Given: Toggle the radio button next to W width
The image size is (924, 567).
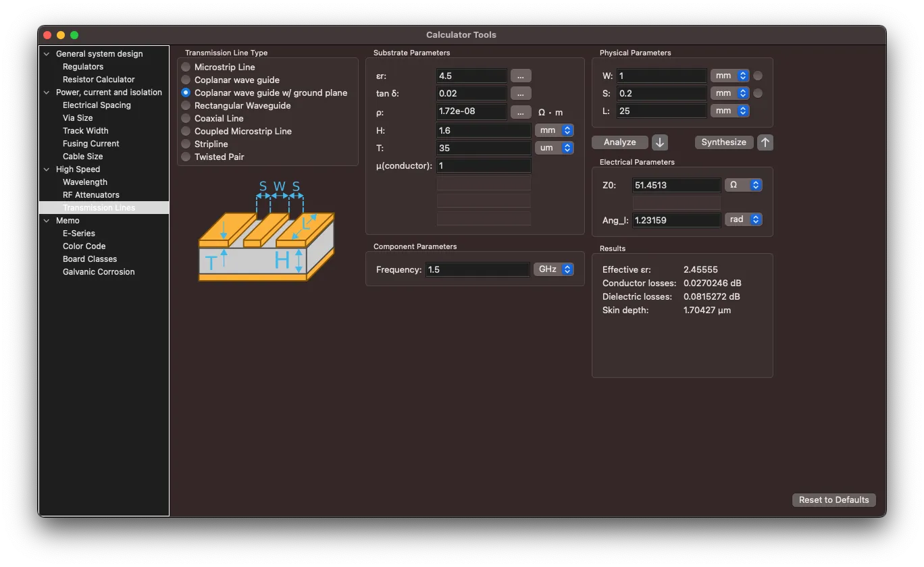Looking at the screenshot, I should (758, 76).
